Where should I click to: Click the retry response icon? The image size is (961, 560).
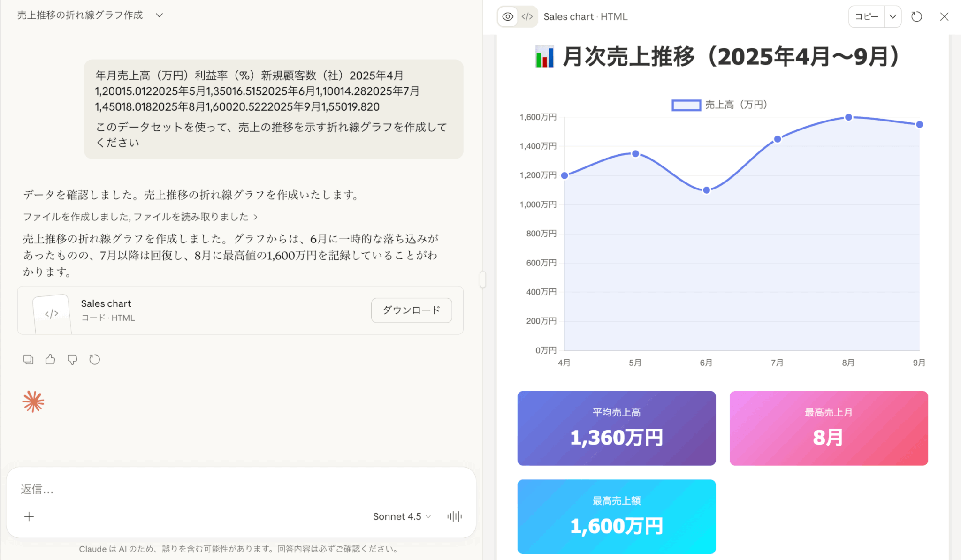94,360
